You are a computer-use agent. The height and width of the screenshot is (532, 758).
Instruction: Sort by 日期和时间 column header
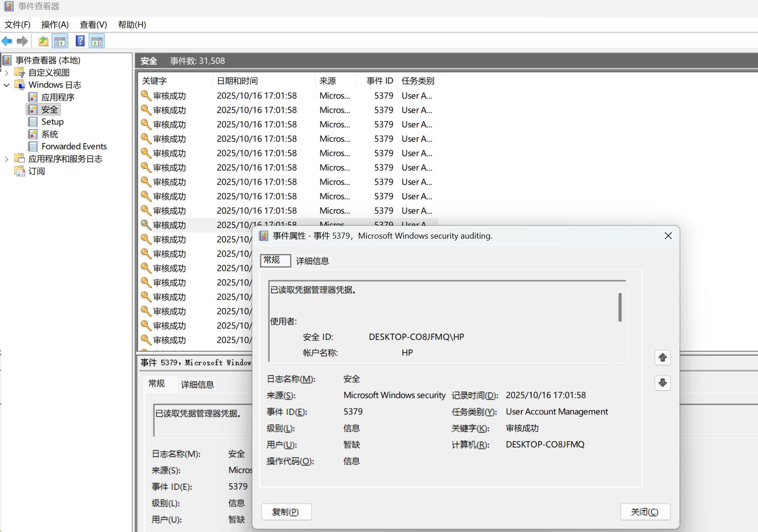[237, 81]
